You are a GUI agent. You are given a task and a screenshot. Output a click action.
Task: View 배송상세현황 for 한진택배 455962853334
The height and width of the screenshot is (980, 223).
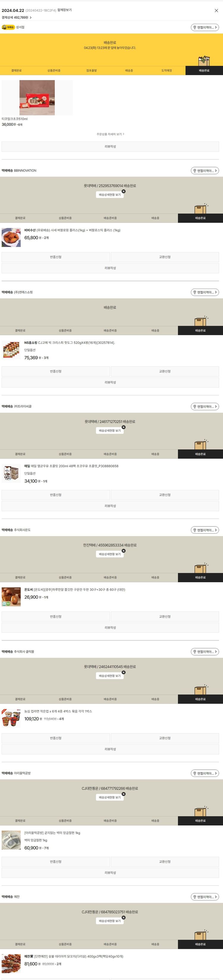pos(110,554)
